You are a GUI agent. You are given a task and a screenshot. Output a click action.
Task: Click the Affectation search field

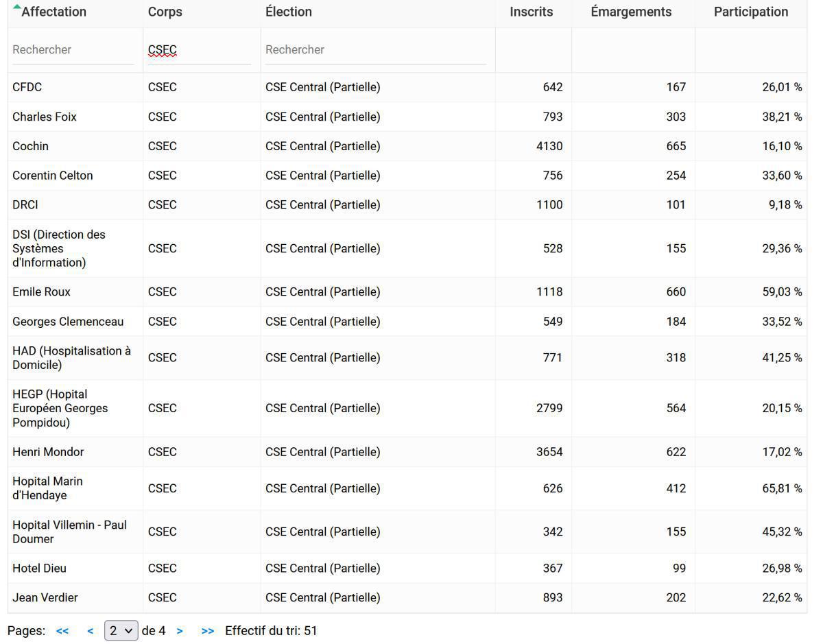coord(73,50)
